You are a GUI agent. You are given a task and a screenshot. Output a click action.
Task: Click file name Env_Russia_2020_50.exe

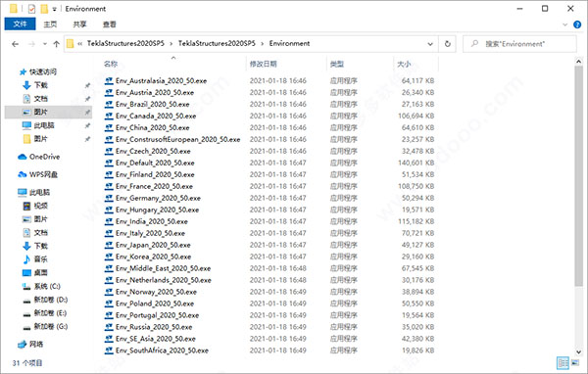(x=154, y=327)
